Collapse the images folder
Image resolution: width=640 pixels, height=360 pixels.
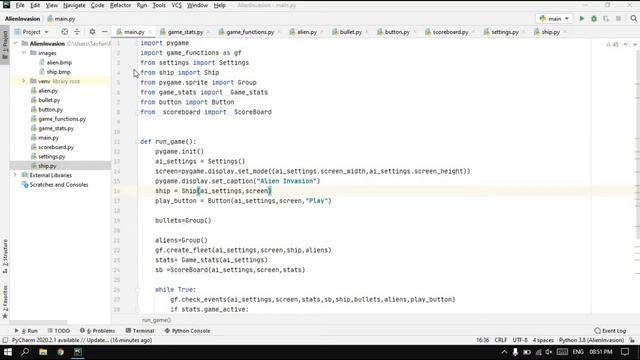pos(24,53)
